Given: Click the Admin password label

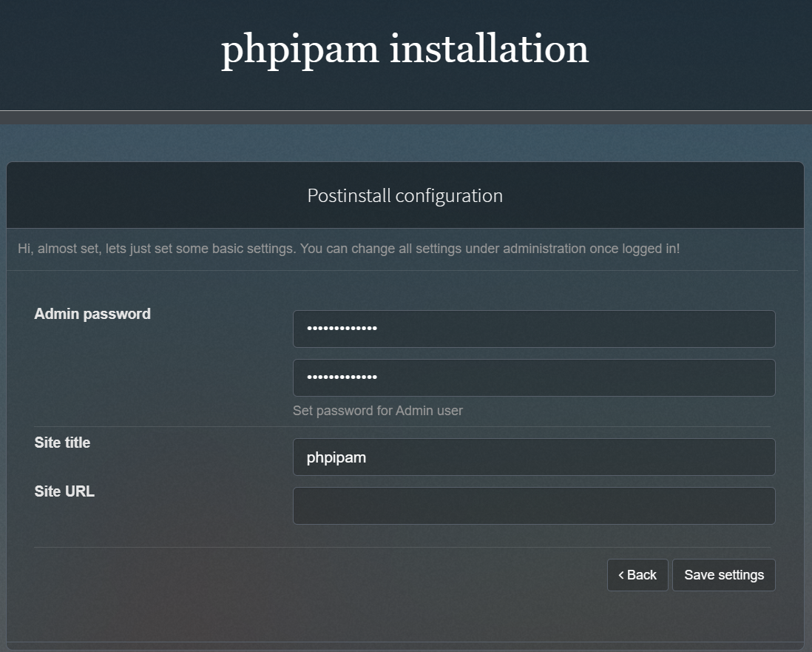Looking at the screenshot, I should coord(92,314).
